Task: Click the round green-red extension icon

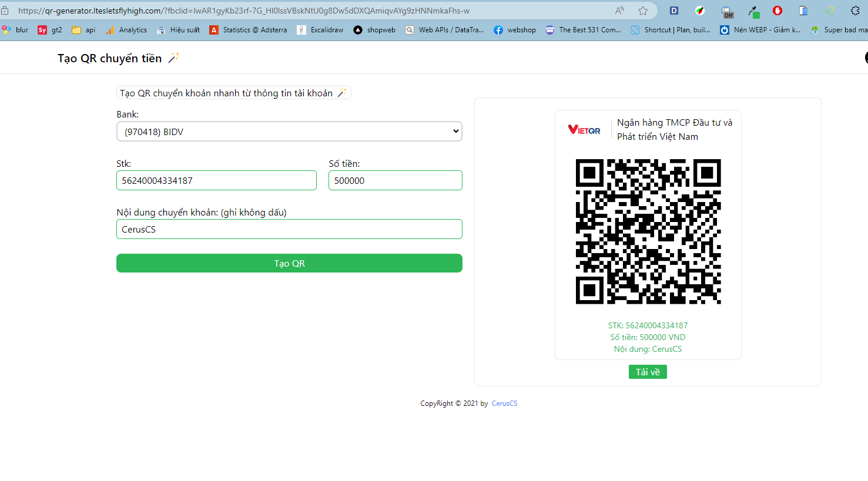Action: (699, 11)
